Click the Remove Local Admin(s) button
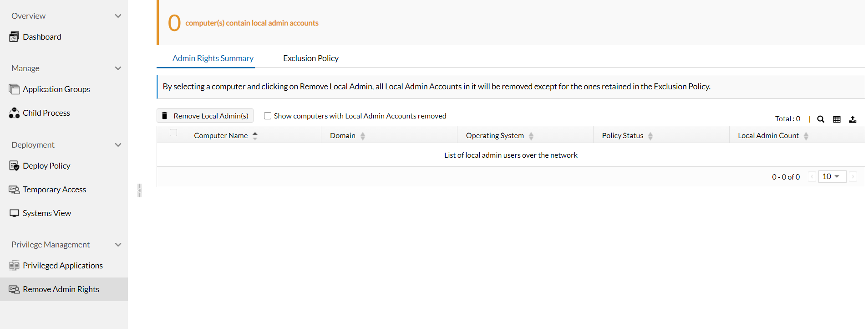868x329 pixels. 205,116
